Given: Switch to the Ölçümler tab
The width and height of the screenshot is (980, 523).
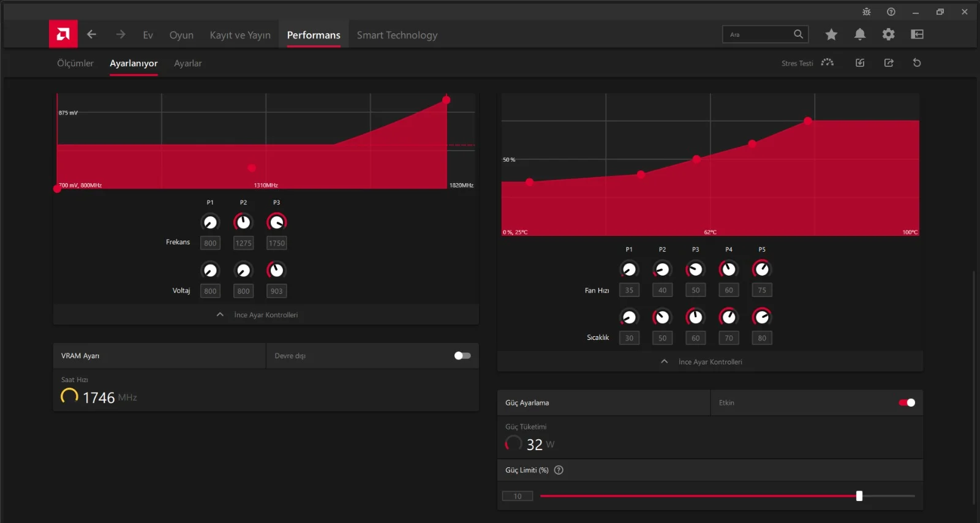Looking at the screenshot, I should click(x=75, y=63).
